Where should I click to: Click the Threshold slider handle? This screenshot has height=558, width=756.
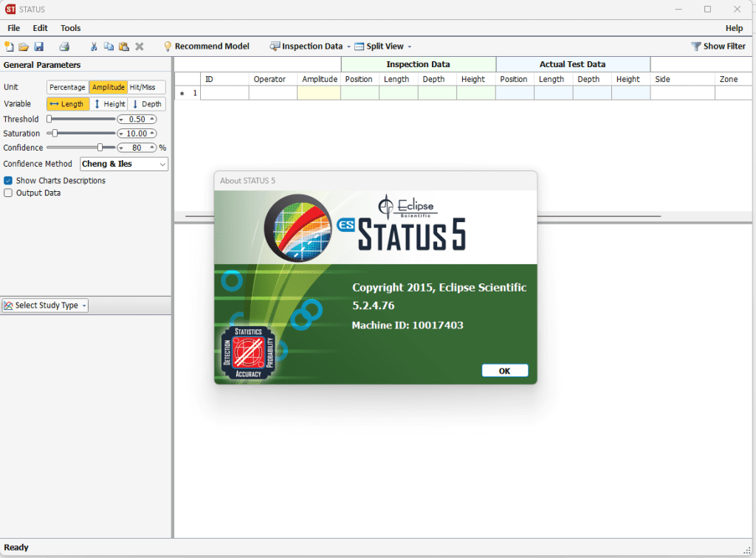coord(49,119)
